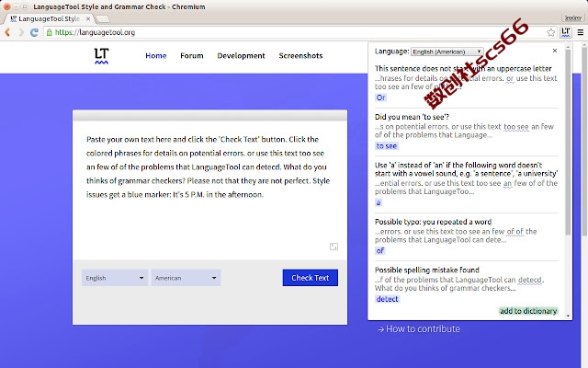
Task: Apply the 'Or' suggestion
Action: 380,98
